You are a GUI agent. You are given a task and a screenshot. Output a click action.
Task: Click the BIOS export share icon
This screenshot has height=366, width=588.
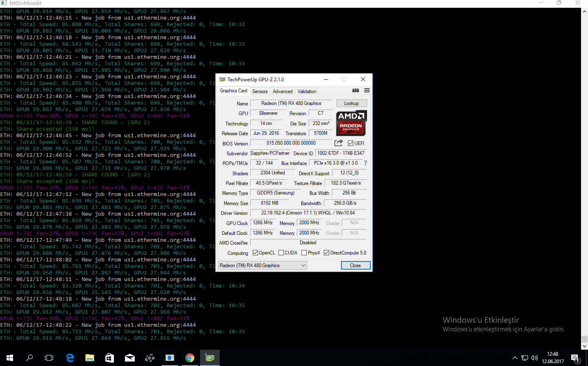[339, 143]
